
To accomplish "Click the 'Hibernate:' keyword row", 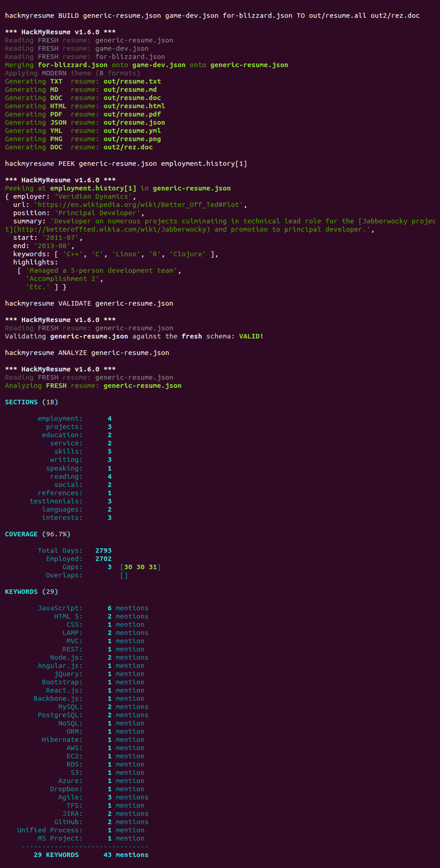I will coord(93,740).
